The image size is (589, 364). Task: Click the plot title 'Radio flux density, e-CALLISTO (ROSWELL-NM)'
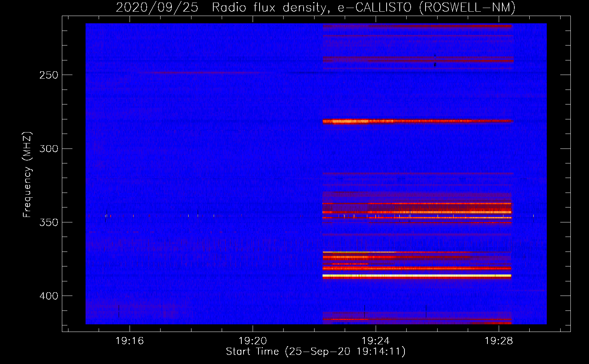pyautogui.click(x=363, y=7)
